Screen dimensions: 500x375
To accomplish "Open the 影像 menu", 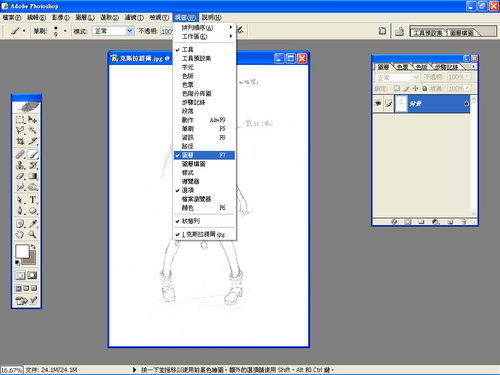I will pyautogui.click(x=61, y=17).
